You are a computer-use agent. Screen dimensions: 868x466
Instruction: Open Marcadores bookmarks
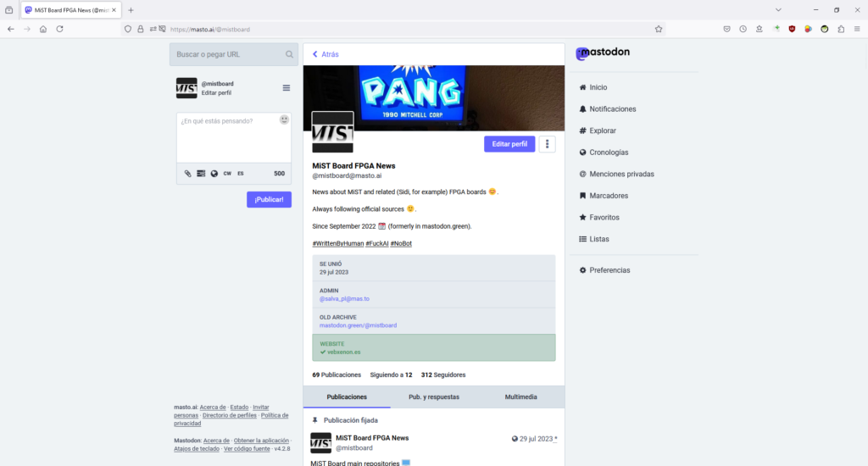point(604,196)
